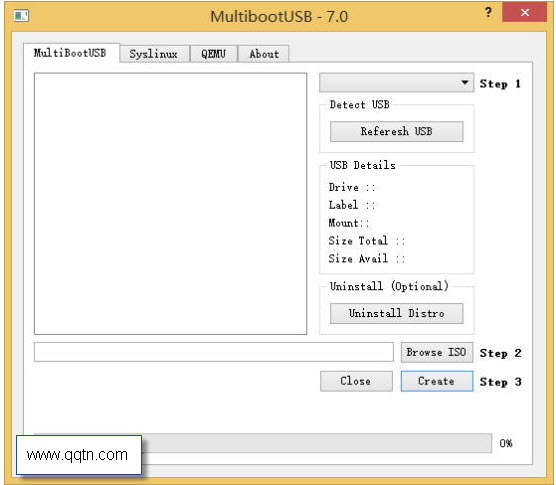The width and height of the screenshot is (556, 485).
Task: Click the 'Size Avail ::' label
Action: click(366, 258)
